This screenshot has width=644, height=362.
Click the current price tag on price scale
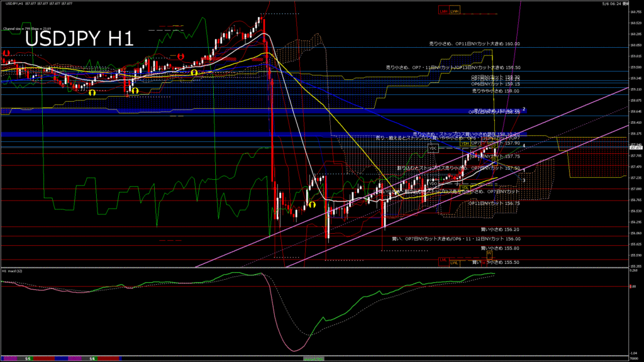point(636,147)
